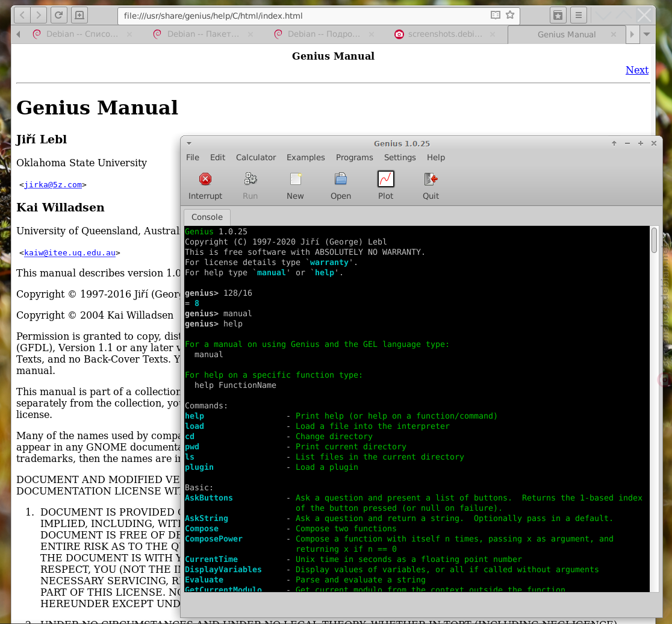Click the 'AskButtons' function name in console

click(209, 498)
